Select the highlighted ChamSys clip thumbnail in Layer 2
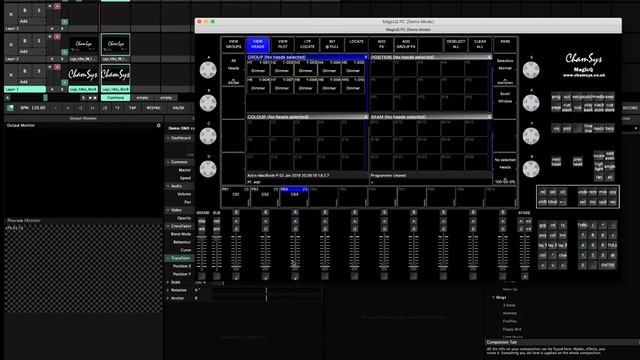Image resolution: width=640 pixels, height=360 pixels. (x=116, y=44)
